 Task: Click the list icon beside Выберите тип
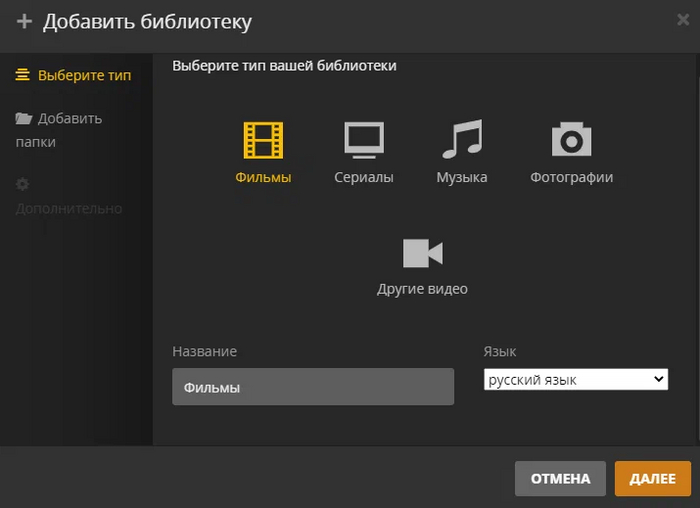pyautogui.click(x=23, y=75)
